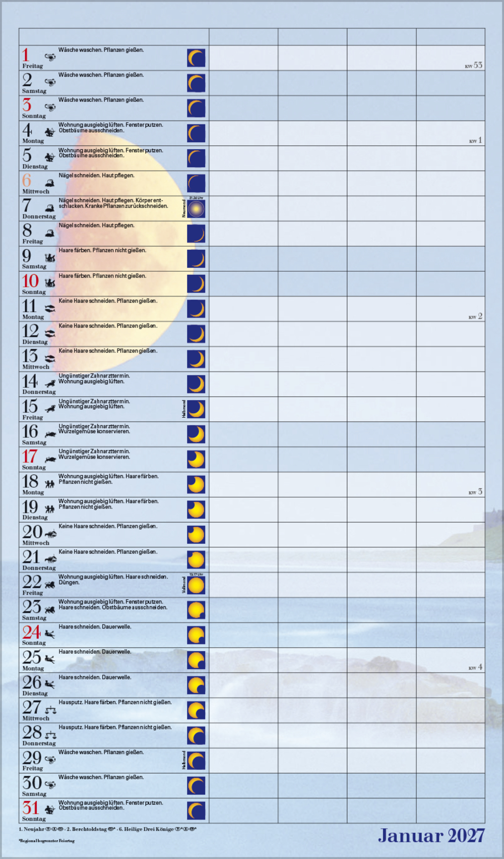Select the 'Regional begrenzter Feiertag' footnote
The width and height of the screenshot is (504, 859).
[x=46, y=841]
